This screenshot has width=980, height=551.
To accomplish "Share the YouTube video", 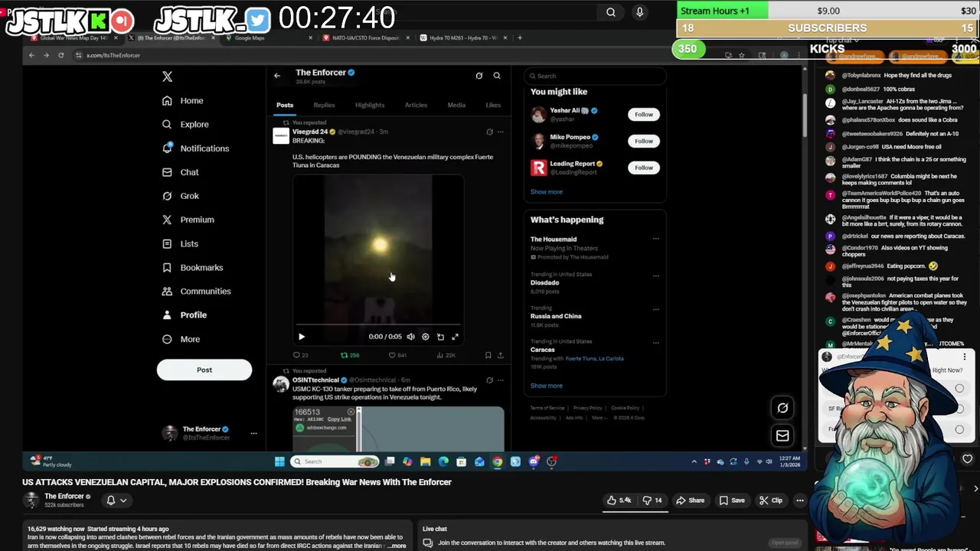I will (x=689, y=500).
